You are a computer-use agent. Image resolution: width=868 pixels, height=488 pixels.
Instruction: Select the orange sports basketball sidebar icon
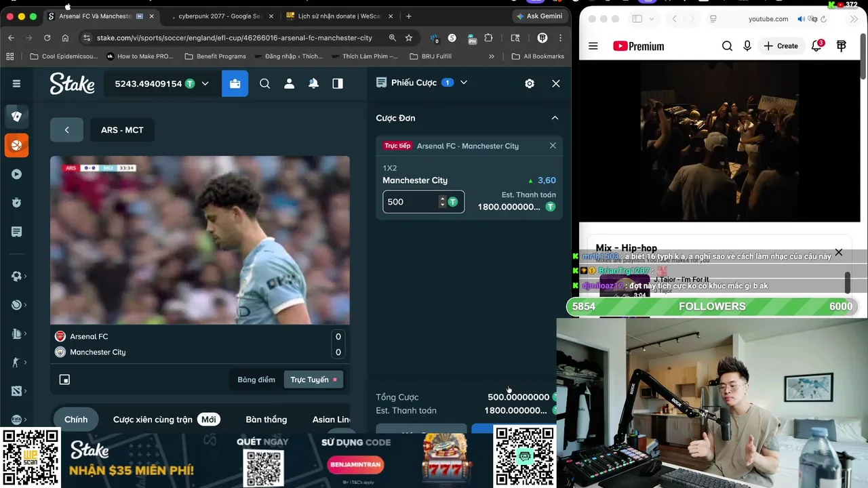tap(16, 145)
